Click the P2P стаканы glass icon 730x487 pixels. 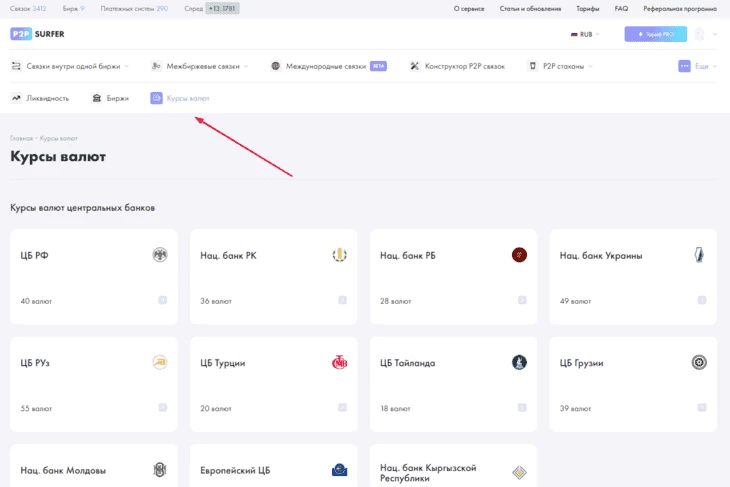click(533, 66)
